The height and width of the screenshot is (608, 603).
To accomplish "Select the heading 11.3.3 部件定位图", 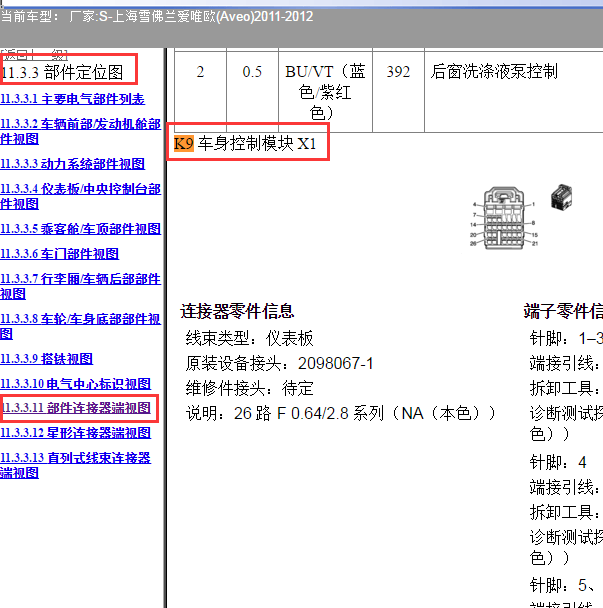I will coord(62,73).
